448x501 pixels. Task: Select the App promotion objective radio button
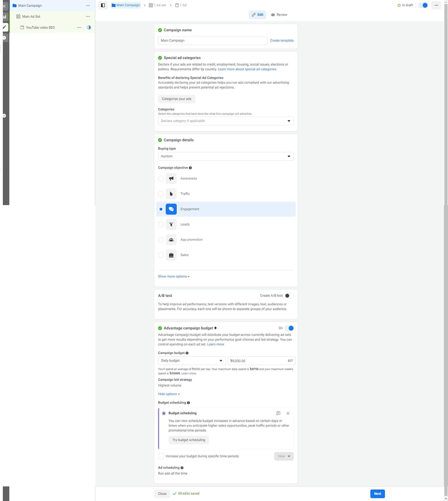pos(161,240)
